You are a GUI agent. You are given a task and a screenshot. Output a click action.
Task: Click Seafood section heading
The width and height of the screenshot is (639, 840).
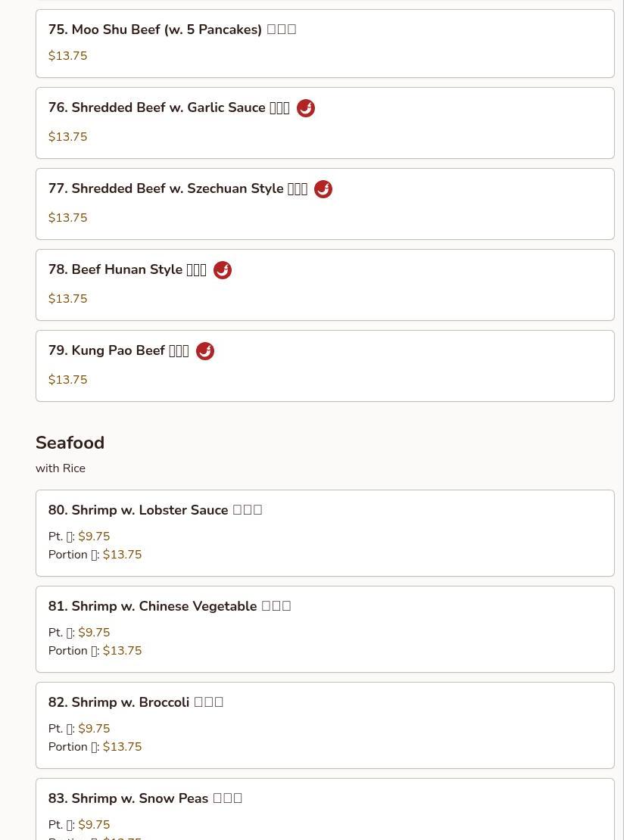70,443
